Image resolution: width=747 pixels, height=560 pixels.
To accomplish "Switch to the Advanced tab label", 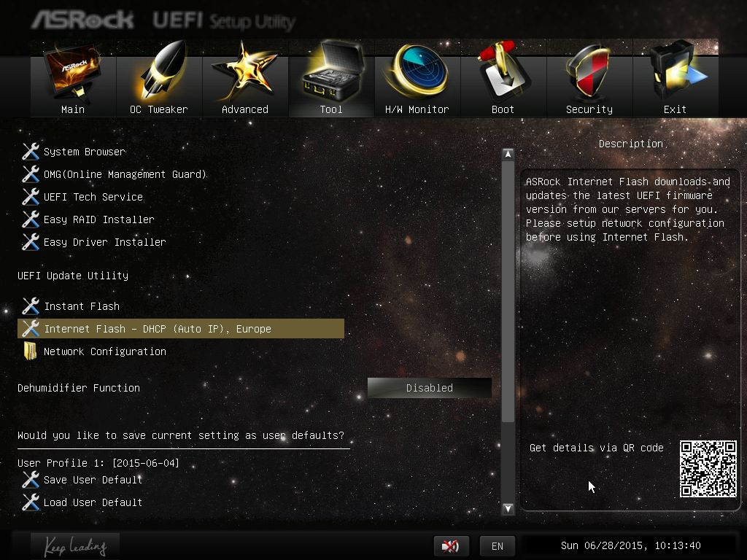I will pos(245,109).
